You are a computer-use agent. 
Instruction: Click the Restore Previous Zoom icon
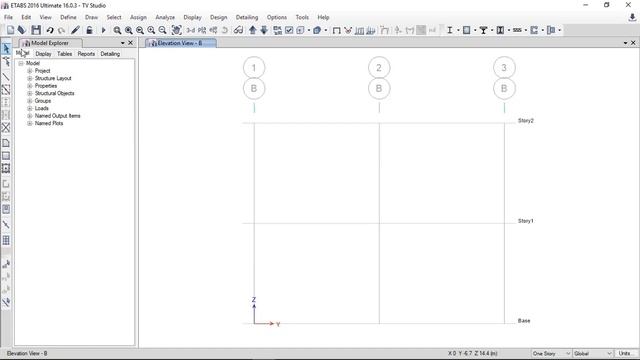point(140,30)
